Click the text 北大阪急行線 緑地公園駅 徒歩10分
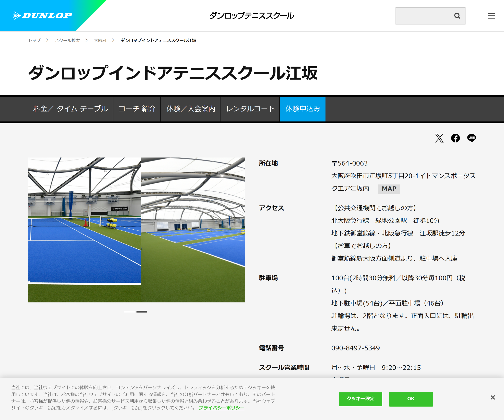This screenshot has height=420, width=504. pyautogui.click(x=385, y=221)
